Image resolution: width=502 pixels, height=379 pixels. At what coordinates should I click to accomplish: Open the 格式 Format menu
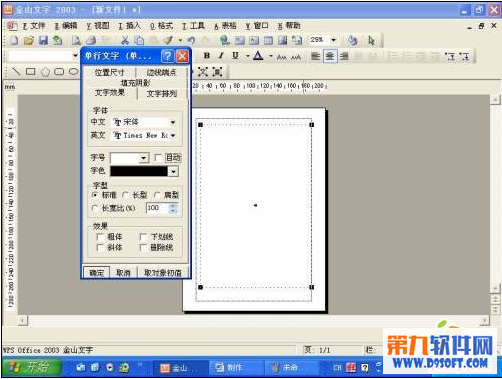(x=161, y=26)
